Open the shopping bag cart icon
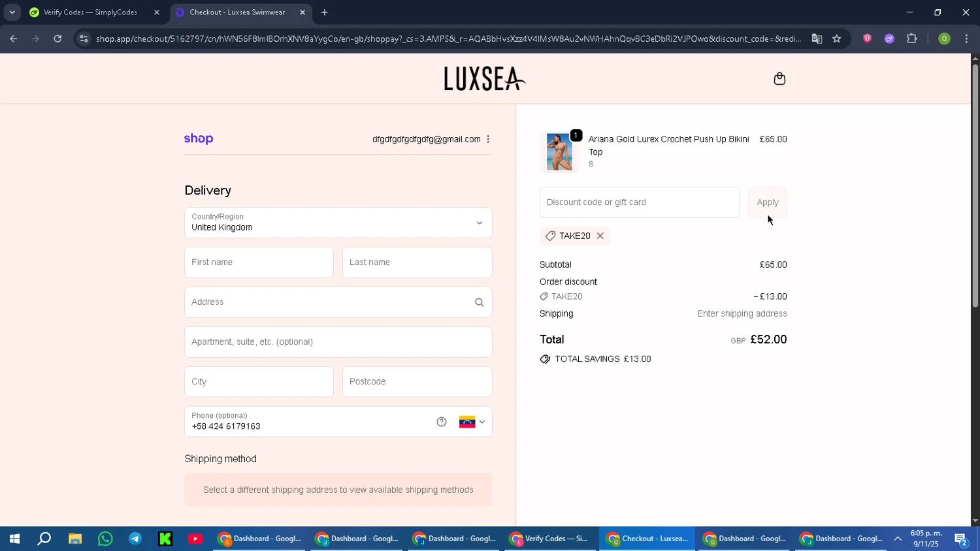 [779, 79]
